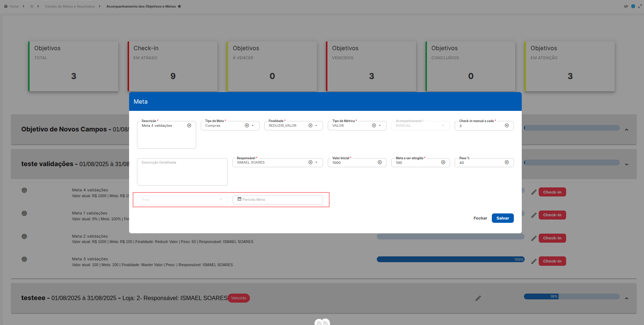Clear the Finalidade selection
Image resolution: width=644 pixels, height=325 pixels.
[310, 126]
